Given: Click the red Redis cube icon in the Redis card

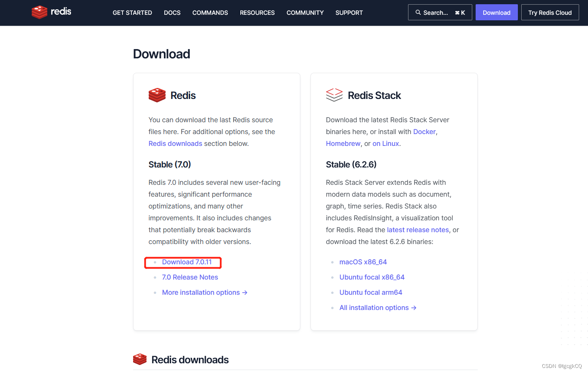Looking at the screenshot, I should point(157,95).
